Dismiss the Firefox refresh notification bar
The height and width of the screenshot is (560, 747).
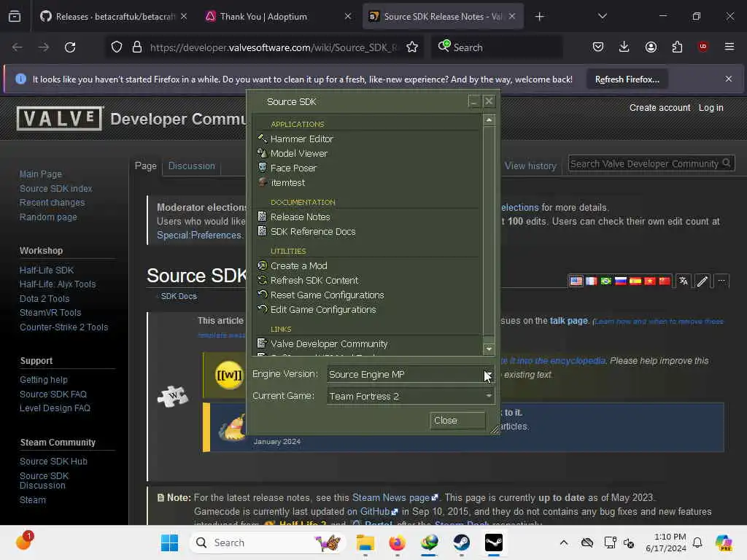click(x=729, y=79)
